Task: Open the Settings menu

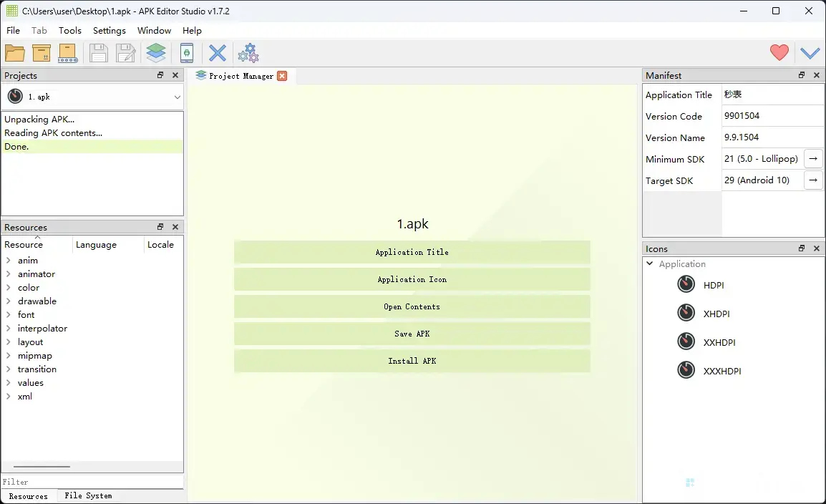Action: 109,31
